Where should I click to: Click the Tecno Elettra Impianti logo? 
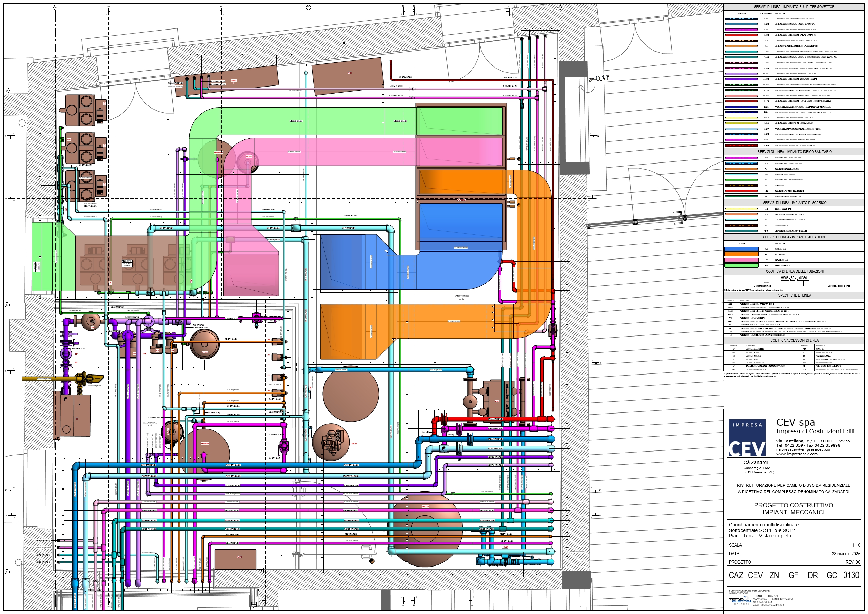(x=740, y=600)
